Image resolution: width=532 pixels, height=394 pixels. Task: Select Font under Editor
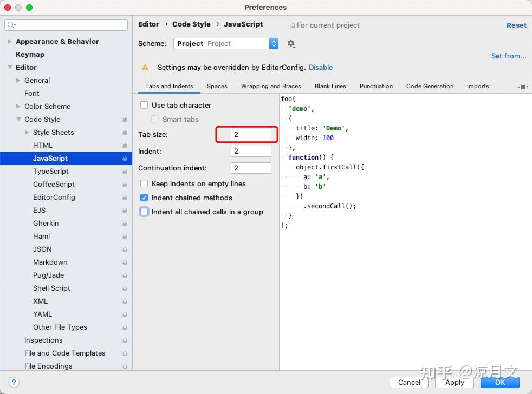point(32,93)
